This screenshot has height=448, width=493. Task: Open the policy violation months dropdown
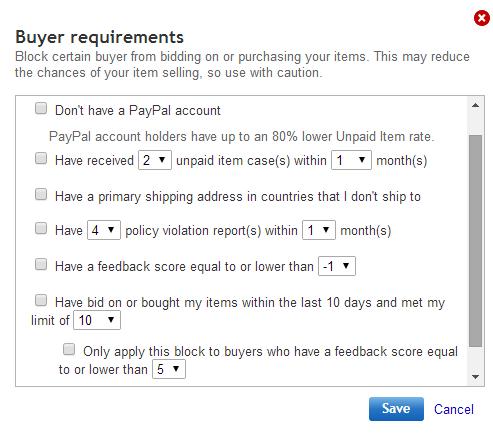[319, 230]
